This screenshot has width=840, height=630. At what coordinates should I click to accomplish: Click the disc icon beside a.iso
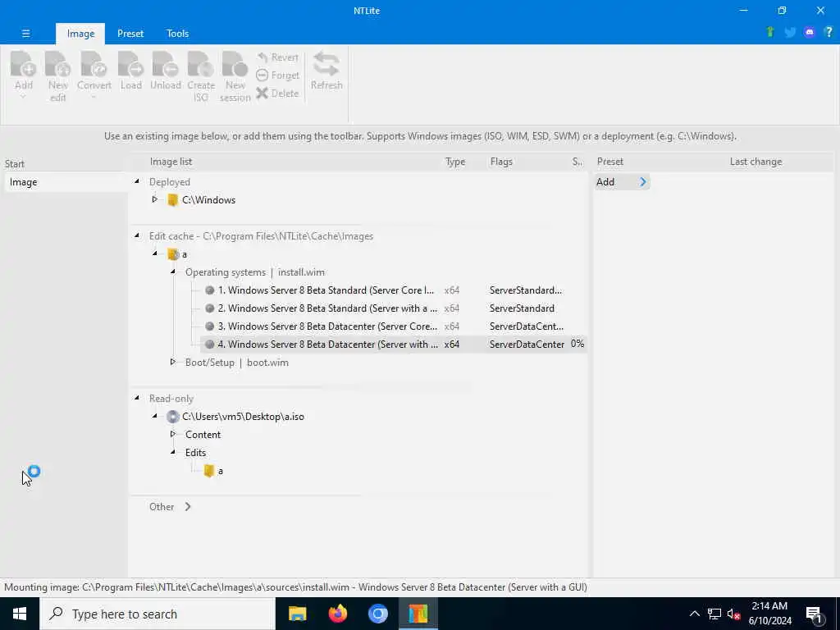tap(172, 416)
